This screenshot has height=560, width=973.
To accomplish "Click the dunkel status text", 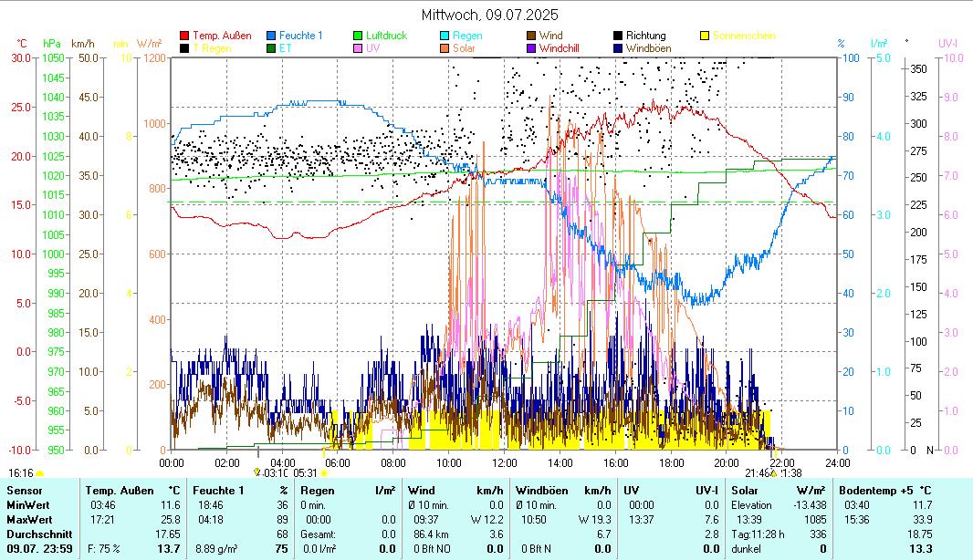I will [747, 549].
